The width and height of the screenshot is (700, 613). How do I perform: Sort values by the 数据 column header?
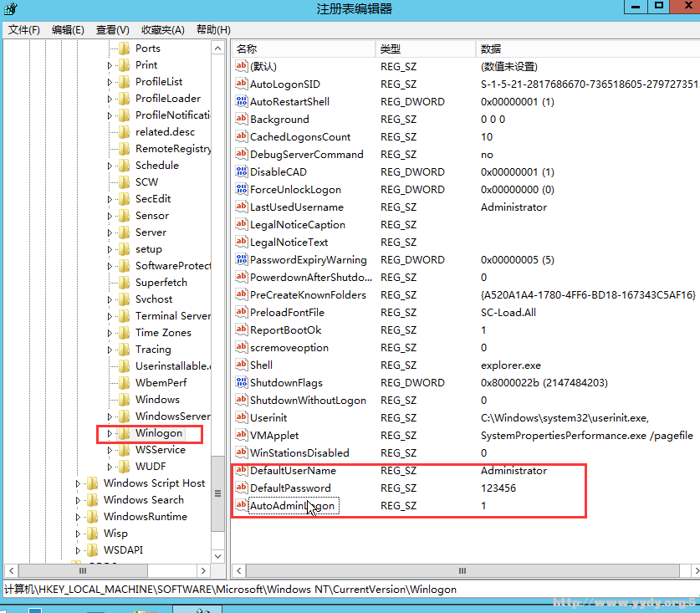tap(588, 49)
